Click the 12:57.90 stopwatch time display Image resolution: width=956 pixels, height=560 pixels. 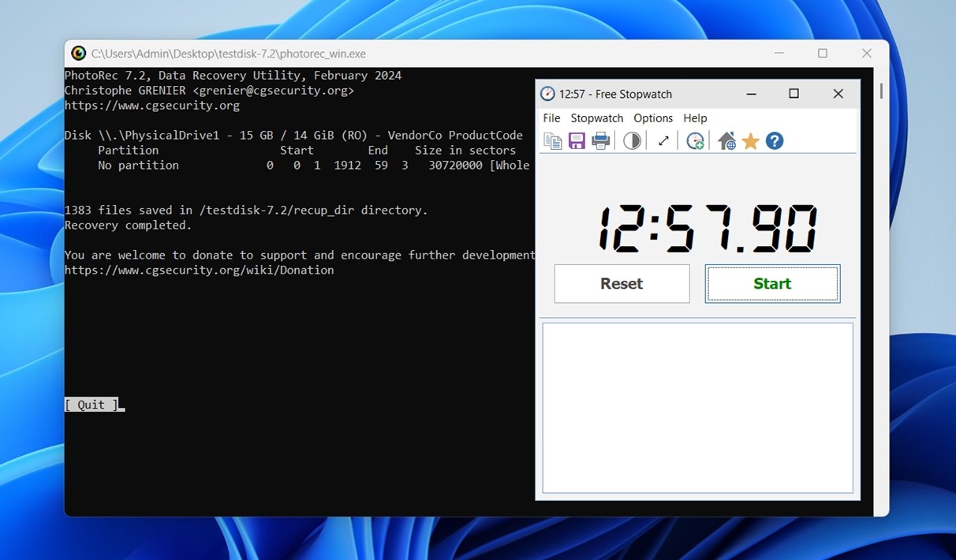point(707,230)
